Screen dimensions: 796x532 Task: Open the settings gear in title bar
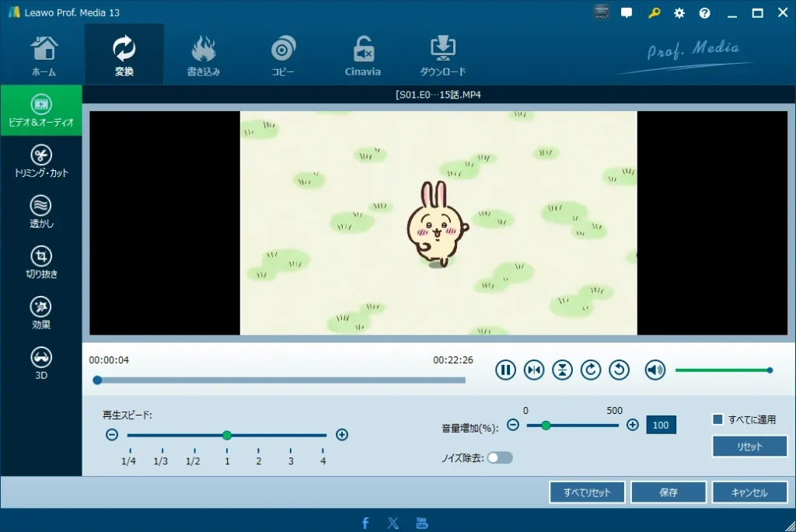(x=679, y=12)
